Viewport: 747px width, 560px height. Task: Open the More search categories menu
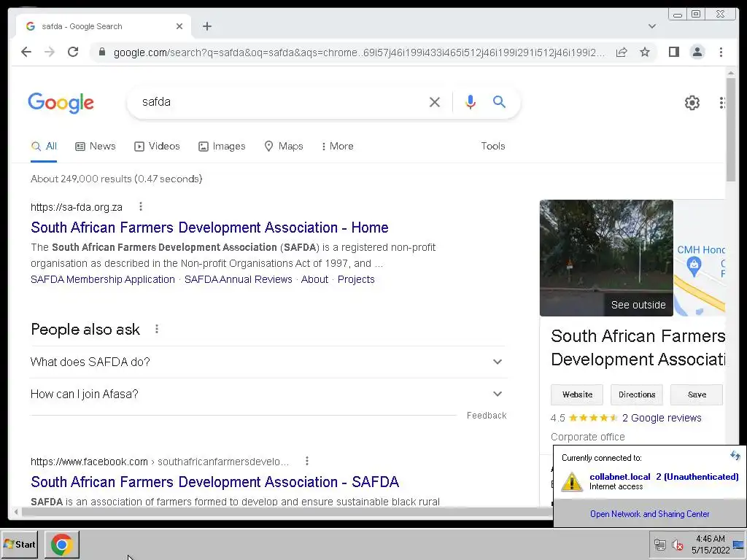tap(337, 146)
